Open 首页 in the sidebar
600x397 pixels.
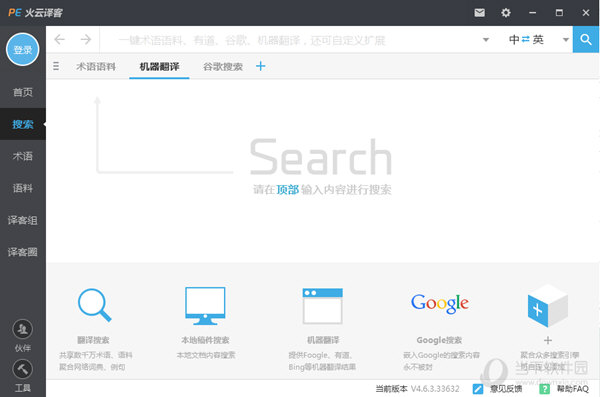(x=23, y=92)
